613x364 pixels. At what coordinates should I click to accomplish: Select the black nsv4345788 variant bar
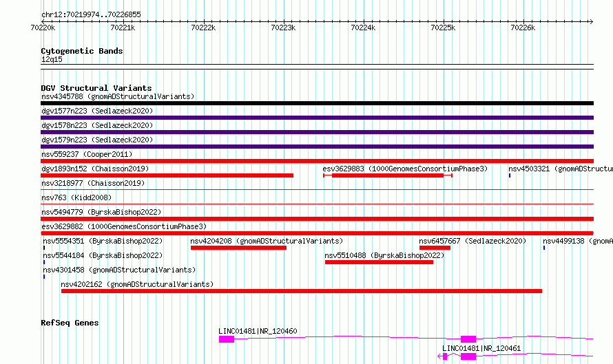coord(317,103)
